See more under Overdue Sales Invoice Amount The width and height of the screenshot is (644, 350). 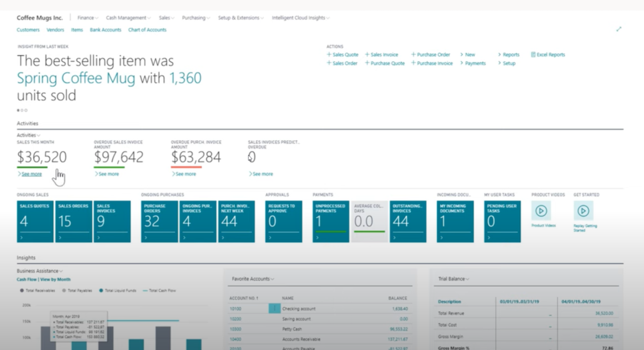(x=107, y=174)
